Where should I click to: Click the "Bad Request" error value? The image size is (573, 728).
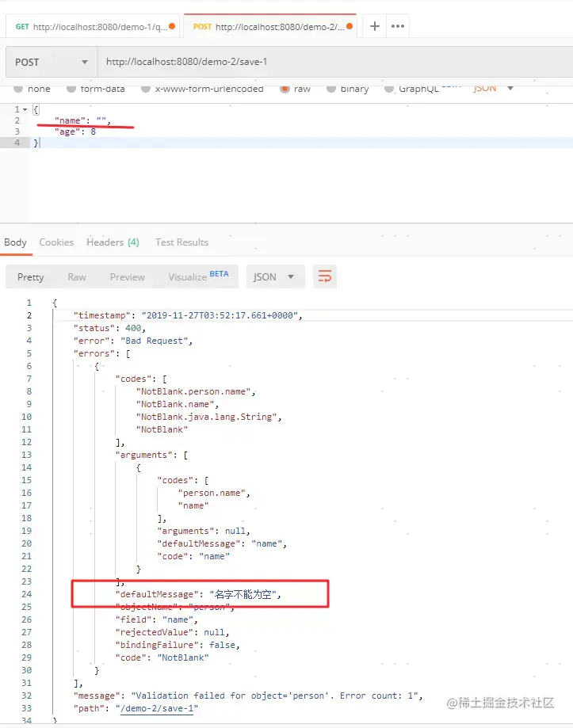(x=155, y=341)
